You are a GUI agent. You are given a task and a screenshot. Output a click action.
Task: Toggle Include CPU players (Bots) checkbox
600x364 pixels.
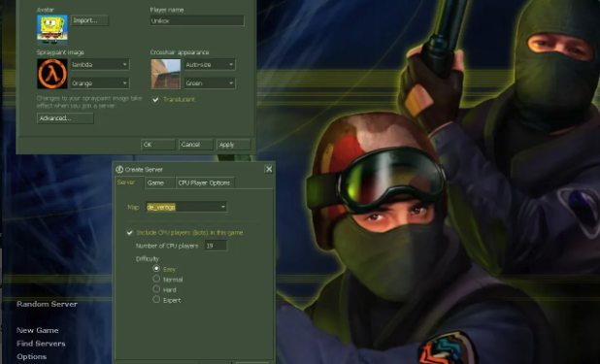(x=130, y=232)
